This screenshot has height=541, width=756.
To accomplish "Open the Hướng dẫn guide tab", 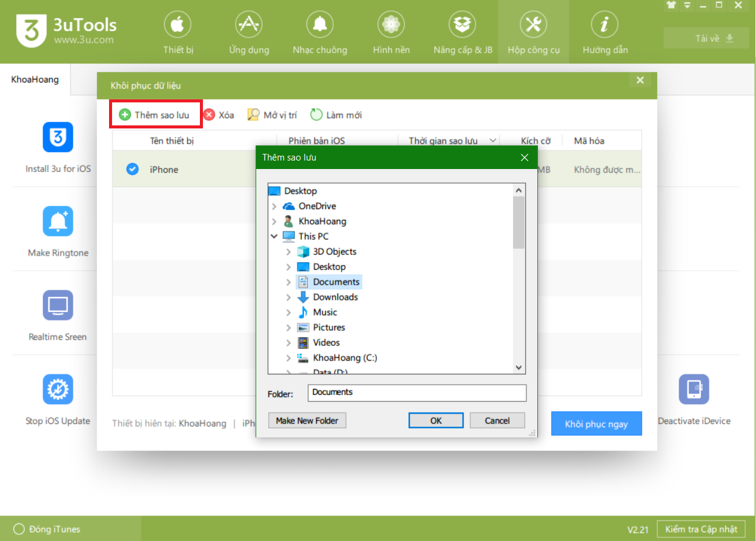I will point(605,33).
